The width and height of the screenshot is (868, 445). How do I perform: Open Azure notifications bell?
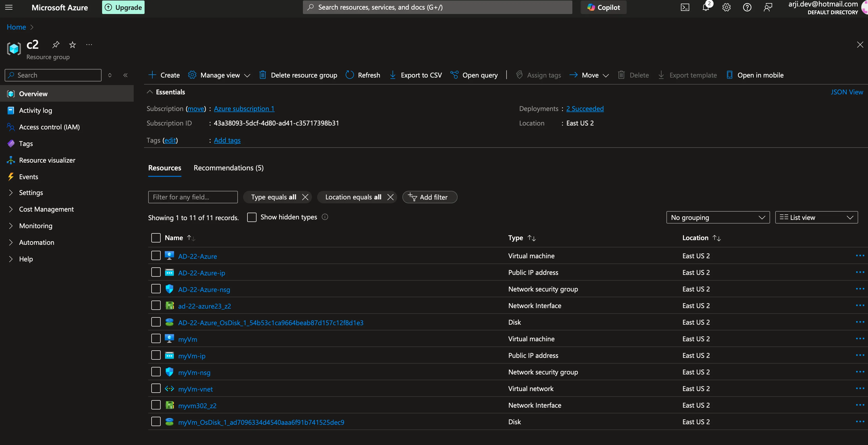point(706,7)
